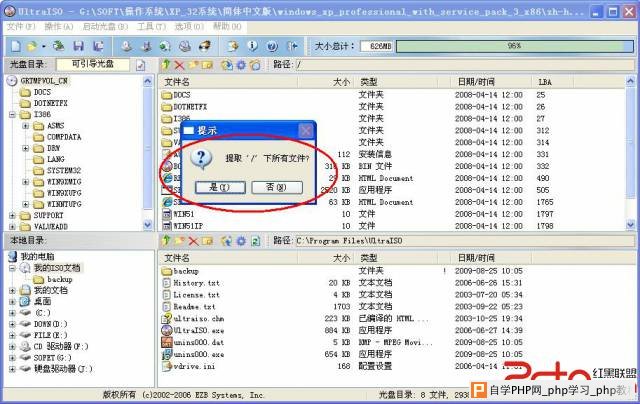The height and width of the screenshot is (404, 640).
Task: Click 是(Y) in the 提示 dialog
Action: pyautogui.click(x=220, y=187)
